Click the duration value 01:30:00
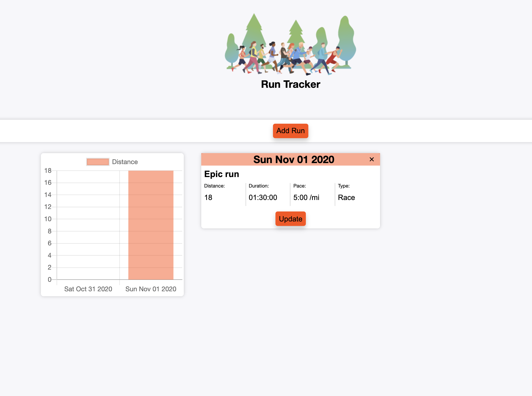532x396 pixels. [x=263, y=198]
